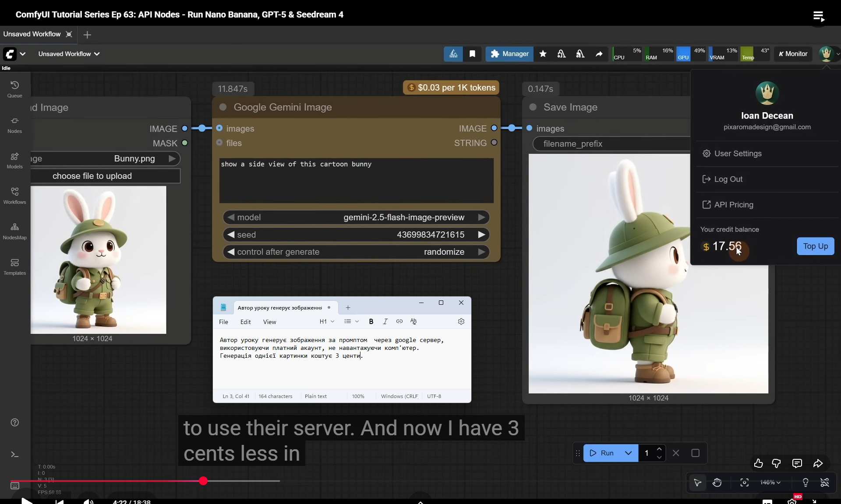Click the video progress bar scrubber
The image size is (841, 504).
tap(203, 481)
